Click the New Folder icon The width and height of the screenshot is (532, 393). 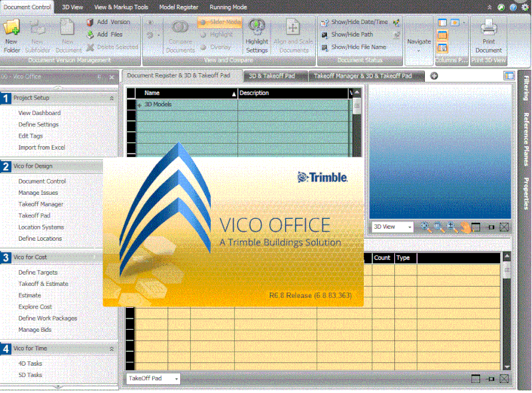pos(12,27)
